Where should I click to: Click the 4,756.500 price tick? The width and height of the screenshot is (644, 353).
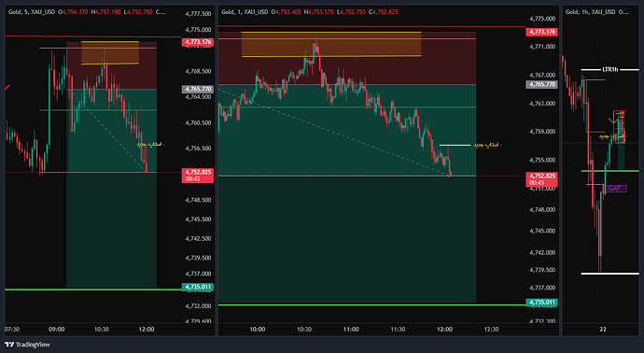[x=199, y=148]
